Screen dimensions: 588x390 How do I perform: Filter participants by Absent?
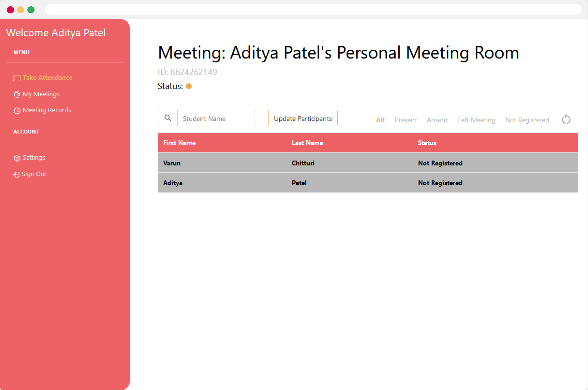point(437,120)
